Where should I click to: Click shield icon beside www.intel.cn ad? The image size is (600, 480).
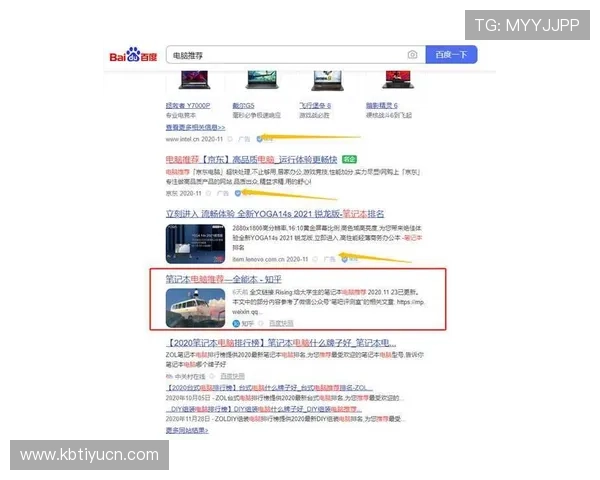click(x=259, y=139)
